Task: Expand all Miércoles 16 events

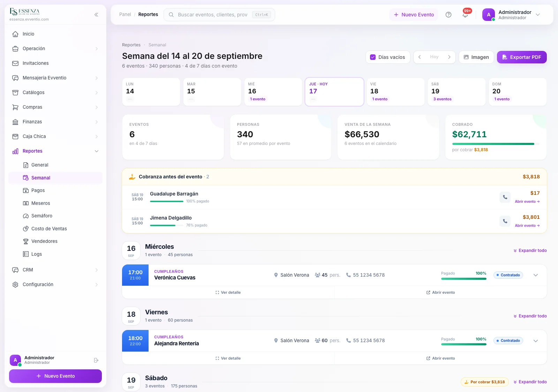Action: (x=530, y=251)
